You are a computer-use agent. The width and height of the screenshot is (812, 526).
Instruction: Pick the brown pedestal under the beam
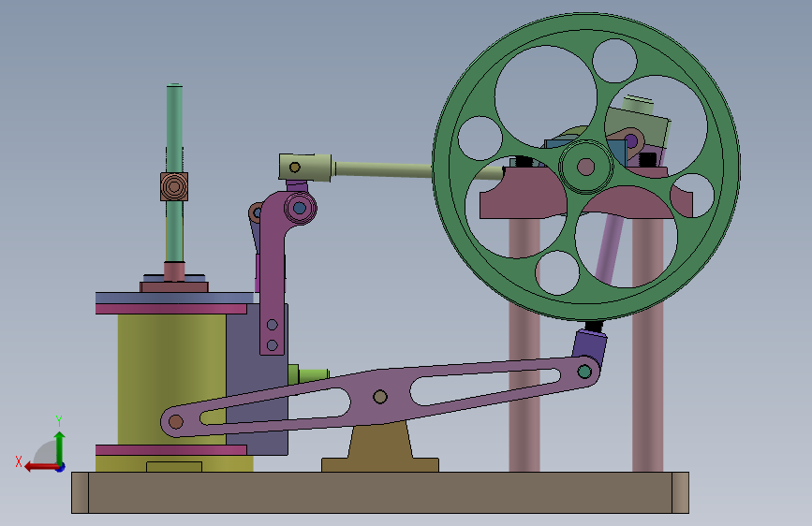pos(380,447)
